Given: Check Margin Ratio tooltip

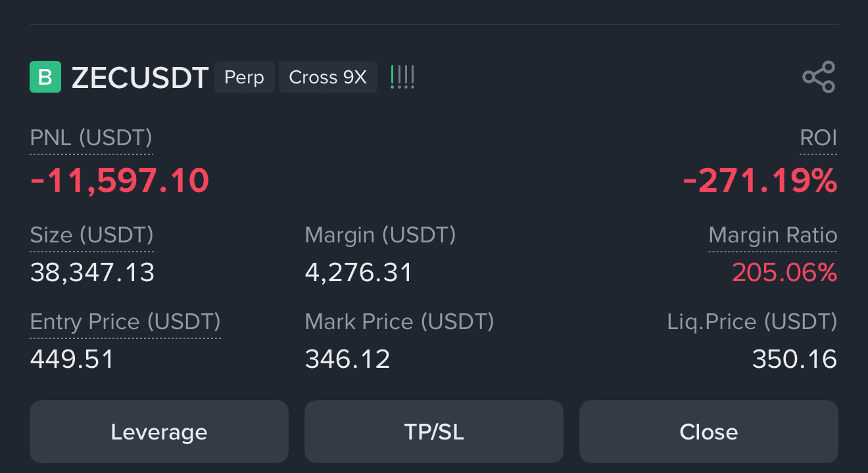Looking at the screenshot, I should coord(773,235).
